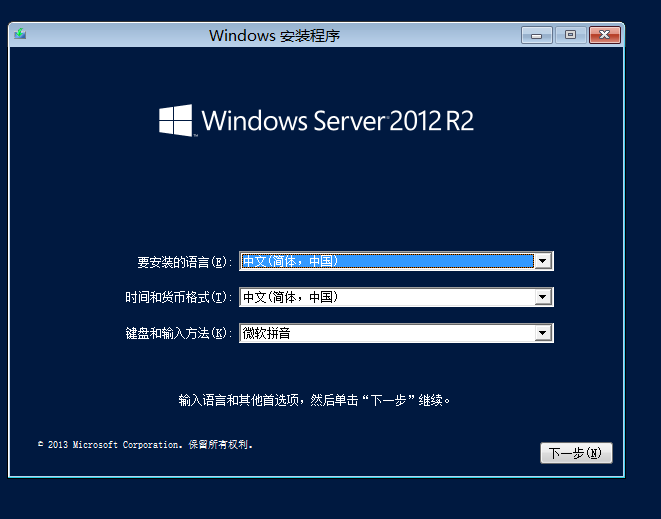Screen dimensions: 661x519
Task: Open the language to install dropdown arrow
Action: [x=543, y=261]
